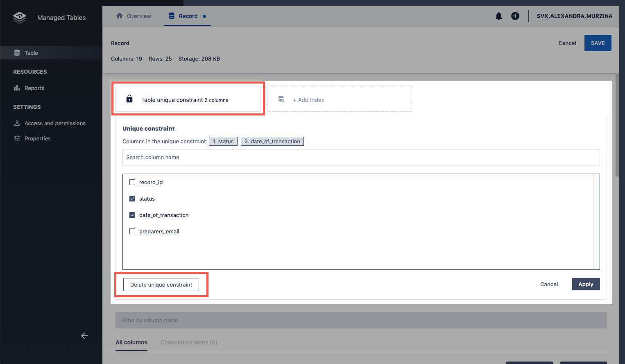Click lock icon on unique constraint card
The height and width of the screenshot is (364, 625).
[129, 99]
